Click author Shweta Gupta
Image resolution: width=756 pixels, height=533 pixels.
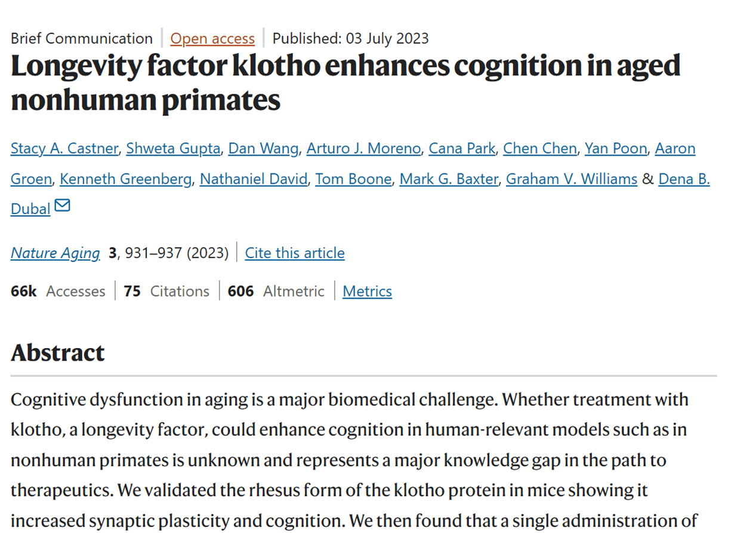tap(173, 148)
